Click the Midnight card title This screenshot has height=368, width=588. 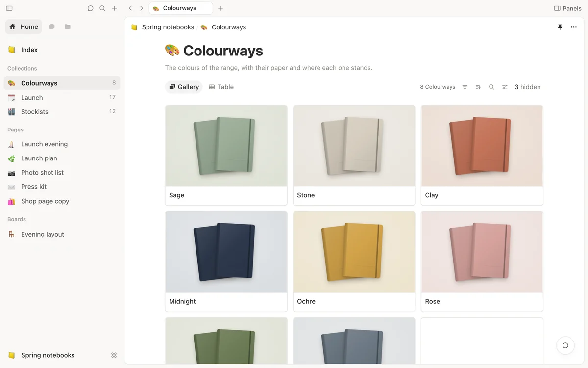[182, 301]
